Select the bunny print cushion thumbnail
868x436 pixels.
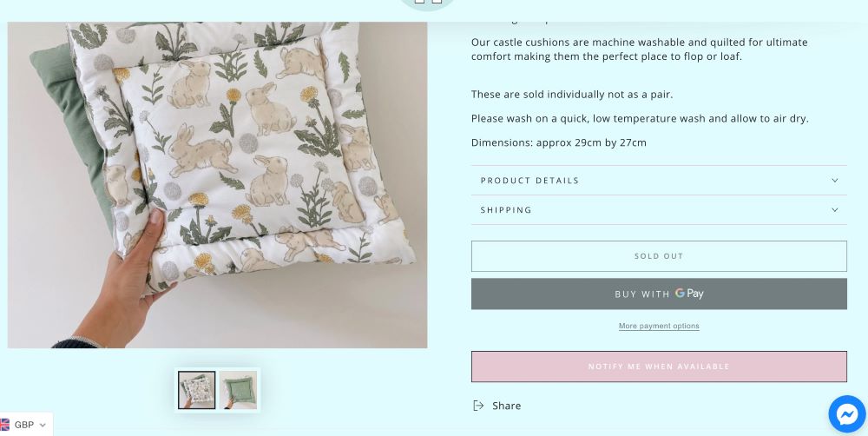[197, 390]
